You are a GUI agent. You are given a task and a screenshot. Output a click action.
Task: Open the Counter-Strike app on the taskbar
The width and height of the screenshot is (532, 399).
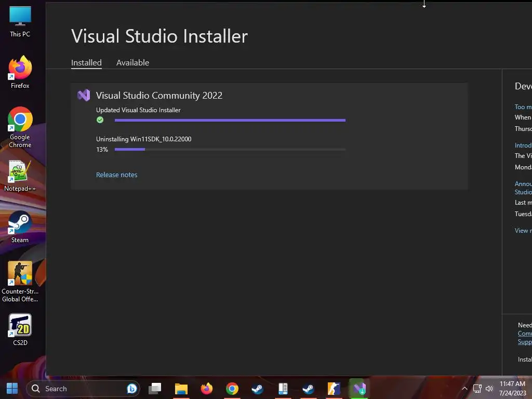pyautogui.click(x=334, y=389)
